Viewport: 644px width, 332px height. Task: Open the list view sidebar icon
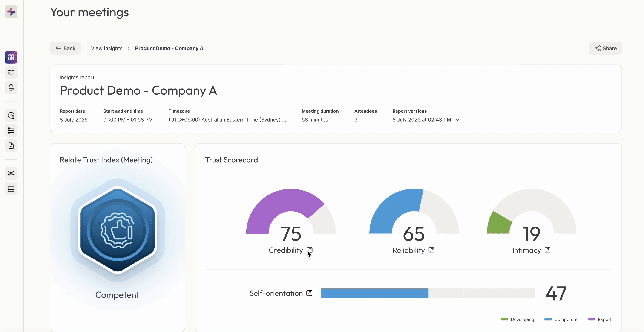[11, 130]
